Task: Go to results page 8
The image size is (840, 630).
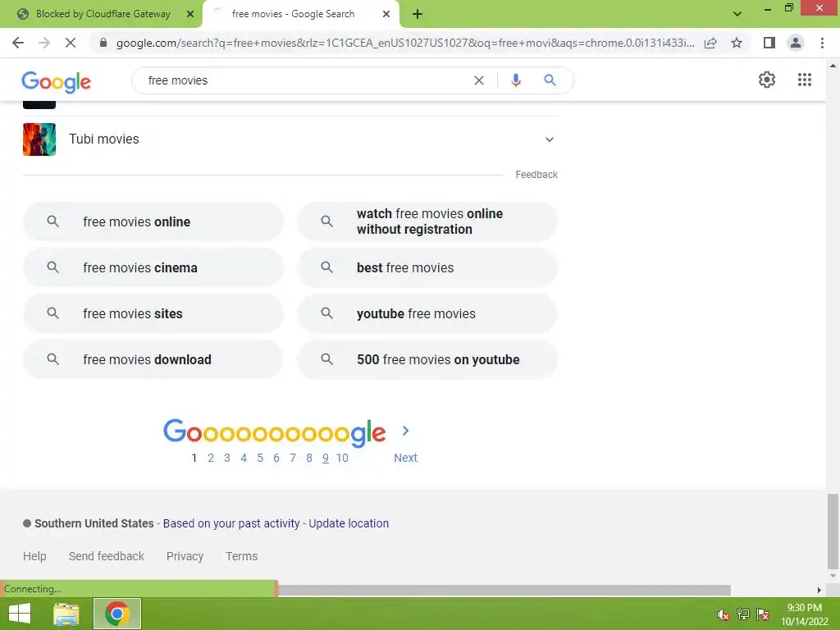Action: [309, 458]
